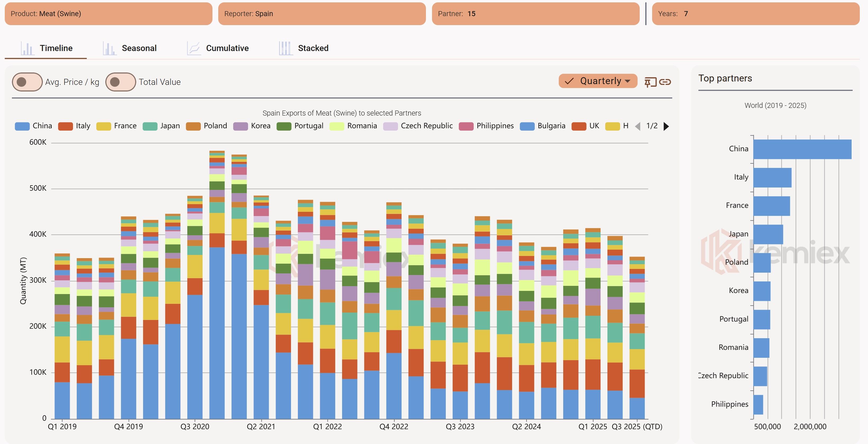The height and width of the screenshot is (444, 868).
Task: Switch to the Stacked tab
Action: point(313,48)
